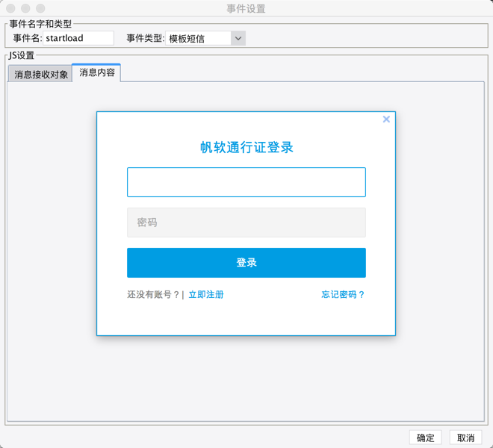Click the 事件类型: label
The image size is (493, 448).
click(145, 38)
